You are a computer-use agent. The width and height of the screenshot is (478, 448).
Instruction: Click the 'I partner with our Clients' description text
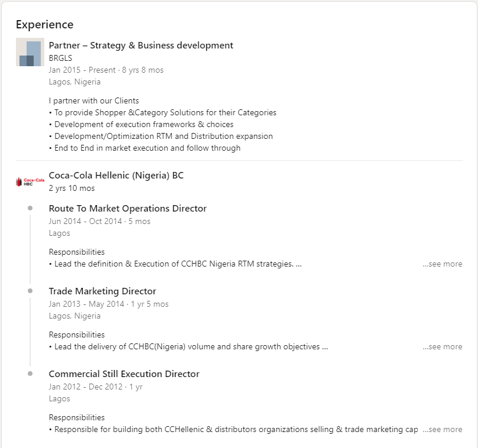click(94, 100)
